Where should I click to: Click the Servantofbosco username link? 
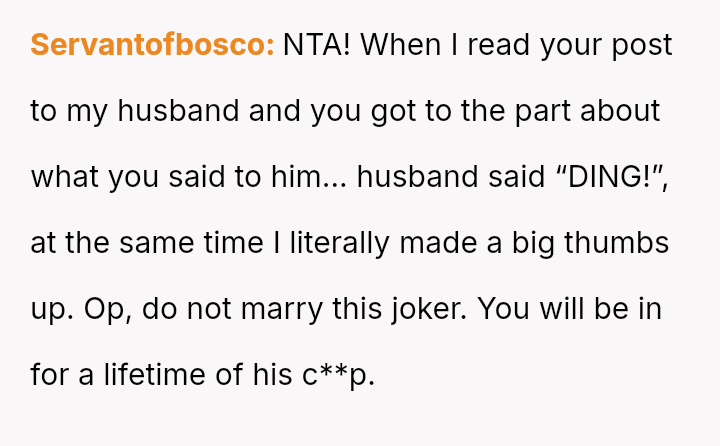click(x=152, y=45)
